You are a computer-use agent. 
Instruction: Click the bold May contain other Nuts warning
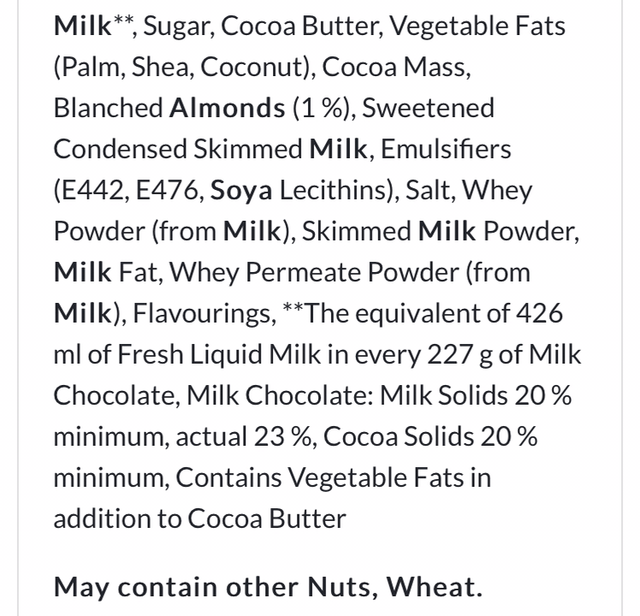pos(267,586)
